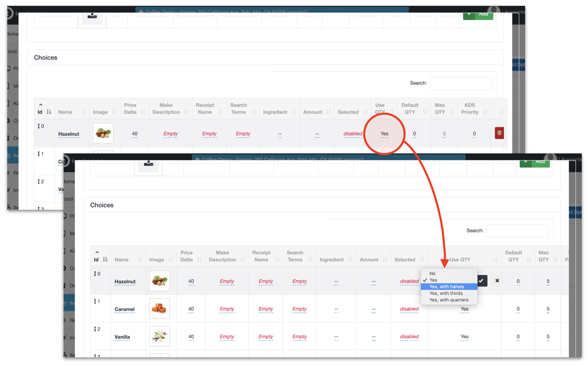Edit the Vanilla name link
Image resolution: width=588 pixels, height=367 pixels.
[122, 337]
